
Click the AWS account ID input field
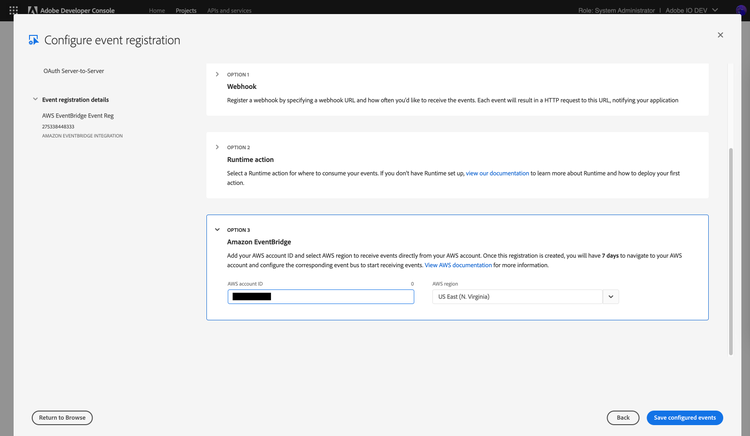pos(321,296)
